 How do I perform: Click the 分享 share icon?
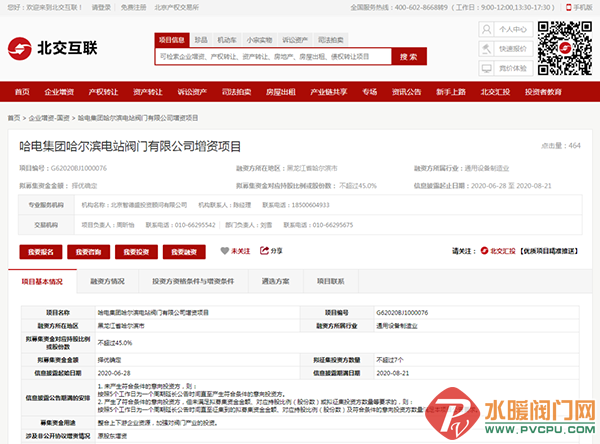coord(264,251)
